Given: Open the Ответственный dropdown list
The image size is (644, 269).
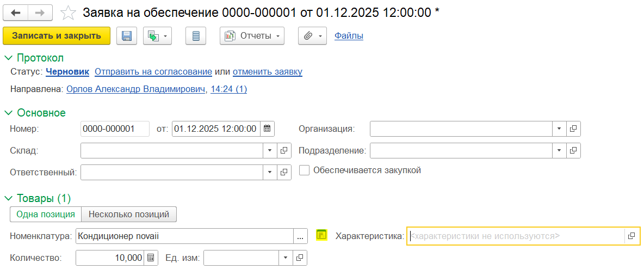Looking at the screenshot, I should 270,172.
